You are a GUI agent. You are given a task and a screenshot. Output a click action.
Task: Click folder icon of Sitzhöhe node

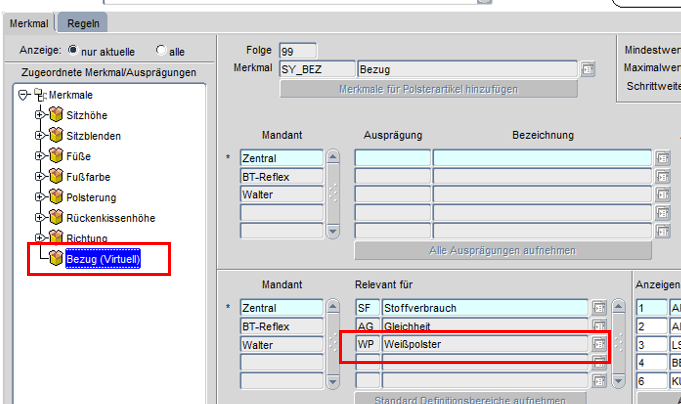[56, 114]
